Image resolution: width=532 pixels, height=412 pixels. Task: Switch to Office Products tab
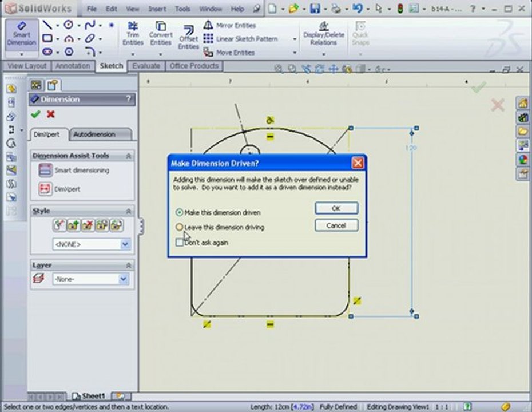coord(194,66)
